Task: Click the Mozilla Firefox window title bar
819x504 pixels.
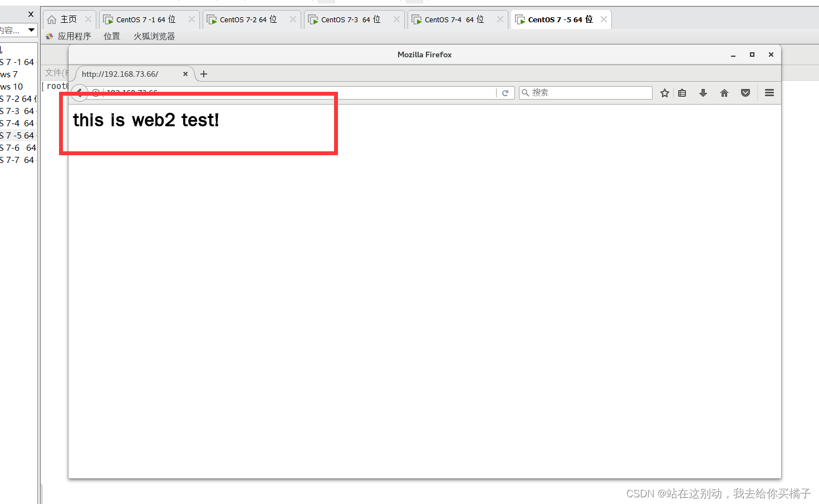Action: click(424, 55)
